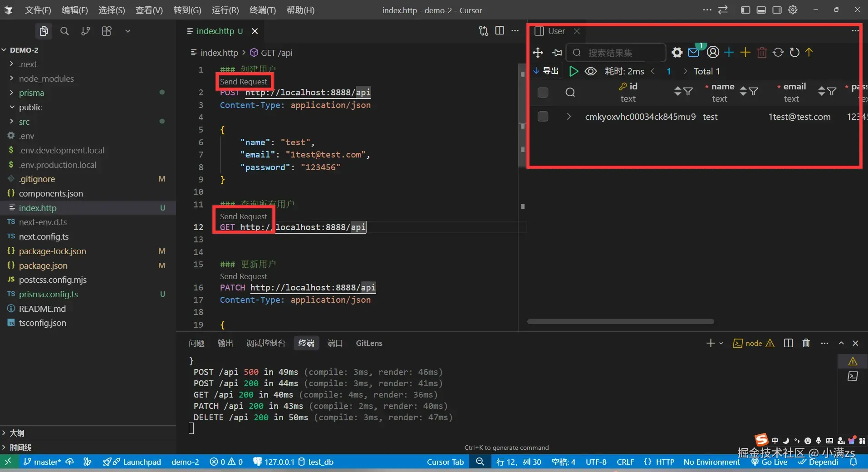The width and height of the screenshot is (868, 472).
Task: Click the 搜索结果集 search field
Action: click(616, 53)
